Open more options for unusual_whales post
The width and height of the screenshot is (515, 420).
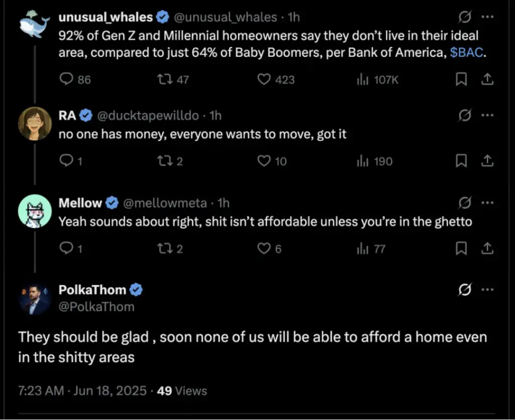click(487, 17)
